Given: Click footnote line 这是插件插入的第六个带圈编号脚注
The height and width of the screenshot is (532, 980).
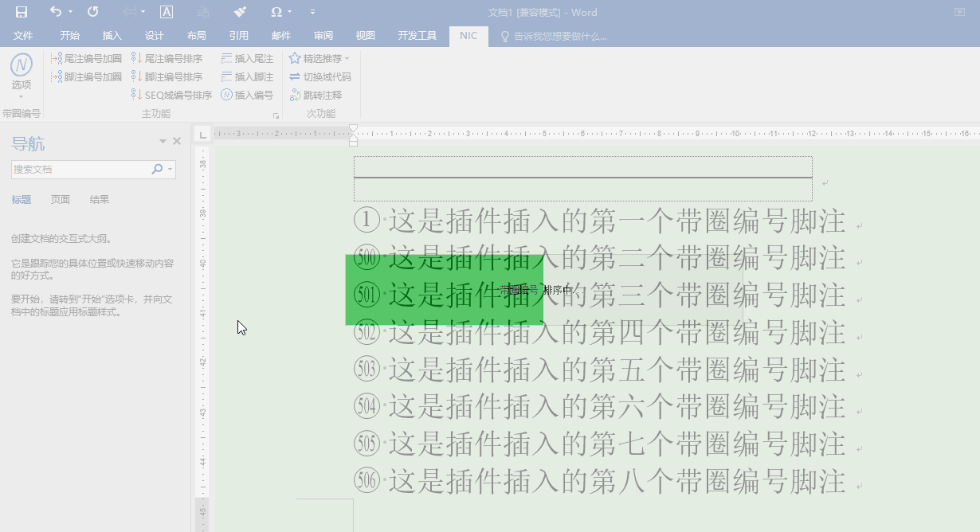Looking at the screenshot, I should pyautogui.click(x=617, y=406).
